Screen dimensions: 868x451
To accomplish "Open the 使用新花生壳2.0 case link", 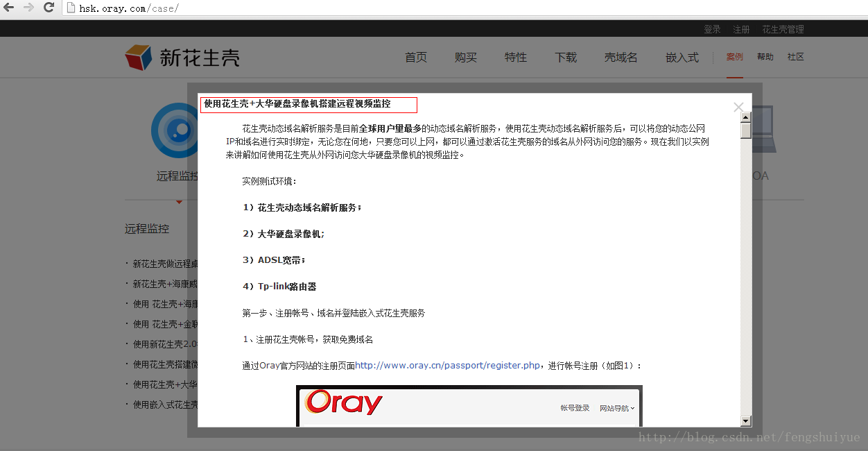I will [x=166, y=344].
